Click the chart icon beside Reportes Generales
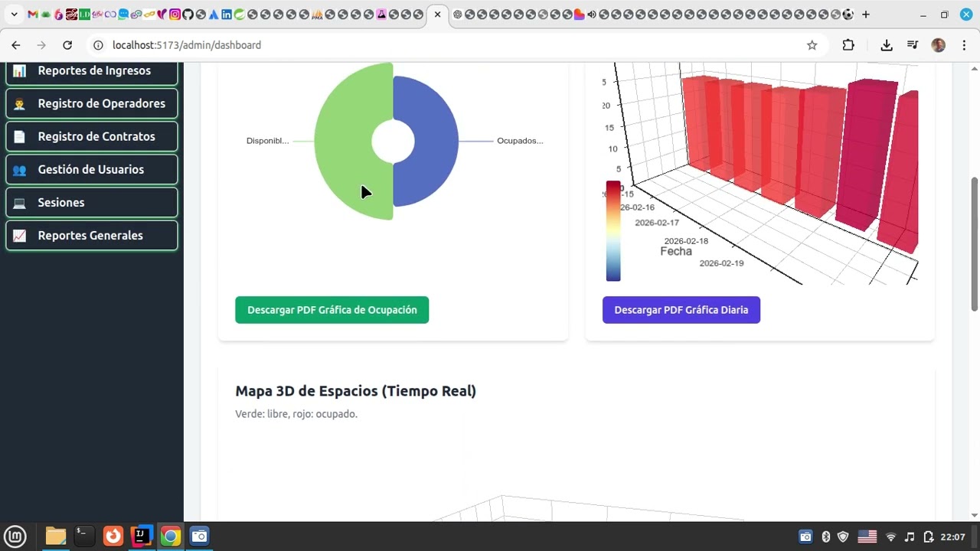 pyautogui.click(x=20, y=235)
